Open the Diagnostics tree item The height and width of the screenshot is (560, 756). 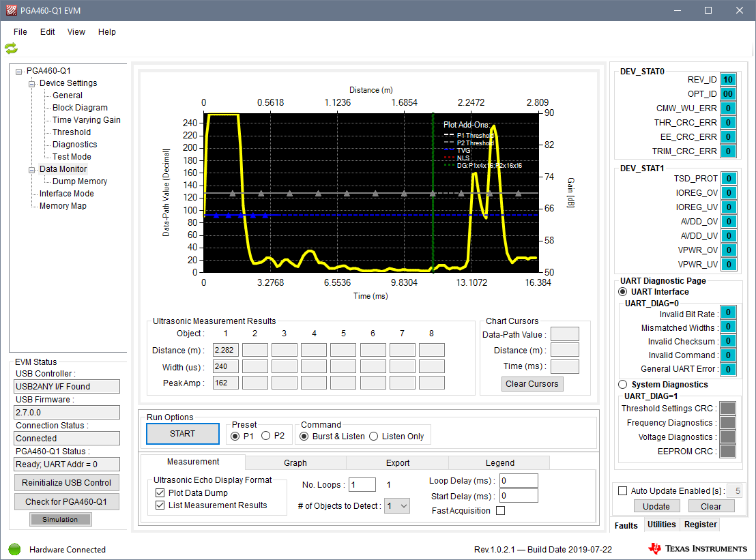(x=75, y=145)
